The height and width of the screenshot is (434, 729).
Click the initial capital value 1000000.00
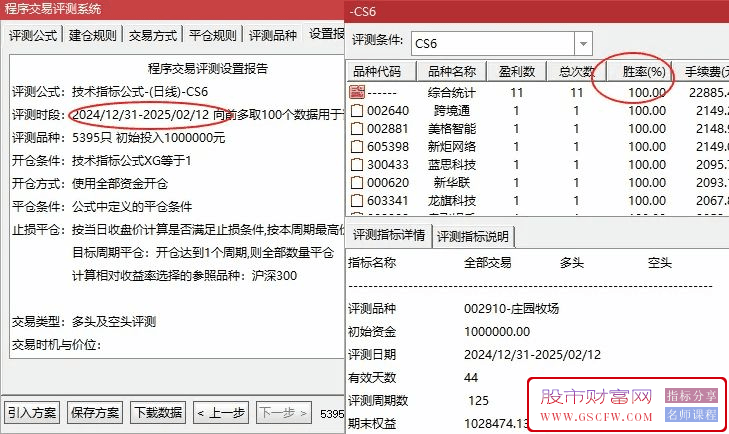(x=497, y=332)
